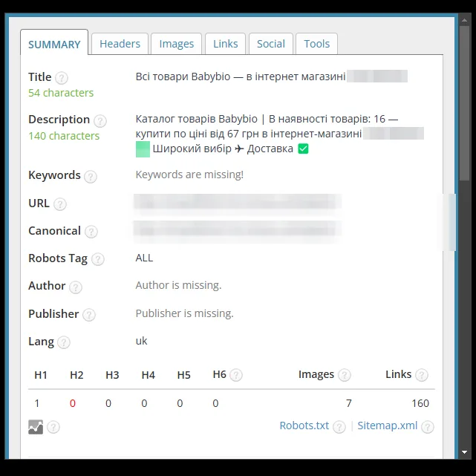The image size is (476, 476).
Task: Open the Robots.txt link
Action: 304,426
